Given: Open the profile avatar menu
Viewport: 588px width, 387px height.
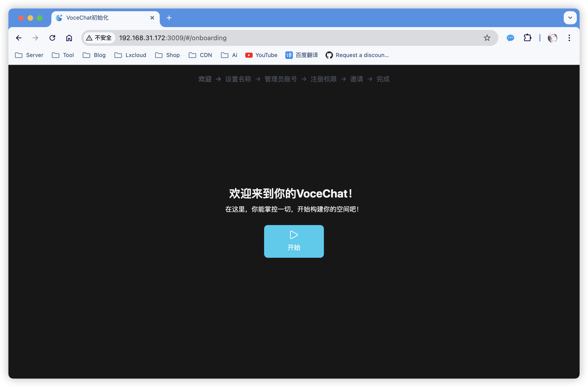Looking at the screenshot, I should 552,38.
